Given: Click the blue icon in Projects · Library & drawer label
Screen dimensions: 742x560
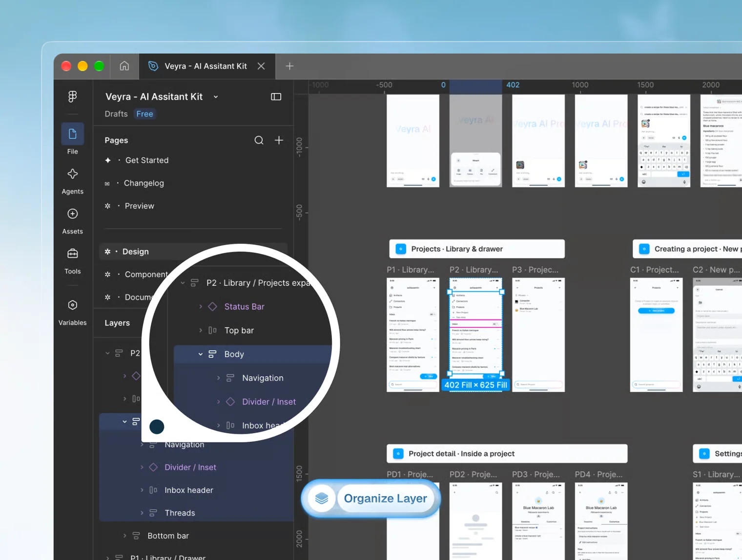Looking at the screenshot, I should 401,249.
